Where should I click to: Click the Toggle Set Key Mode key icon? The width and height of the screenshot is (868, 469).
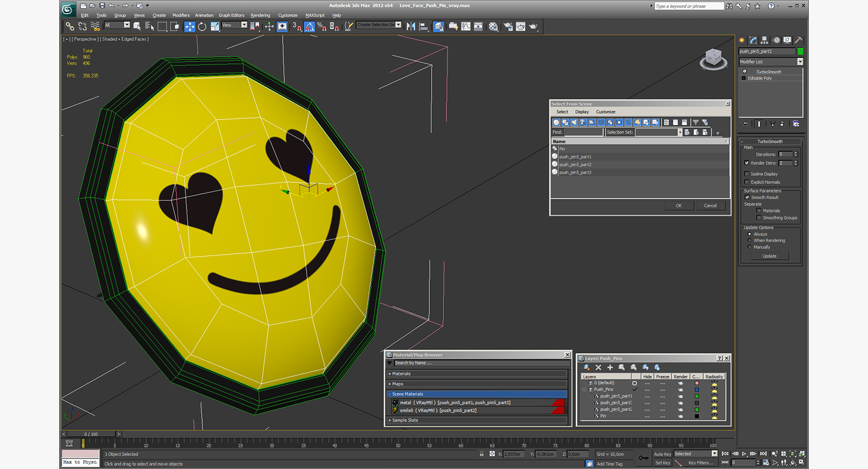[x=643, y=458]
